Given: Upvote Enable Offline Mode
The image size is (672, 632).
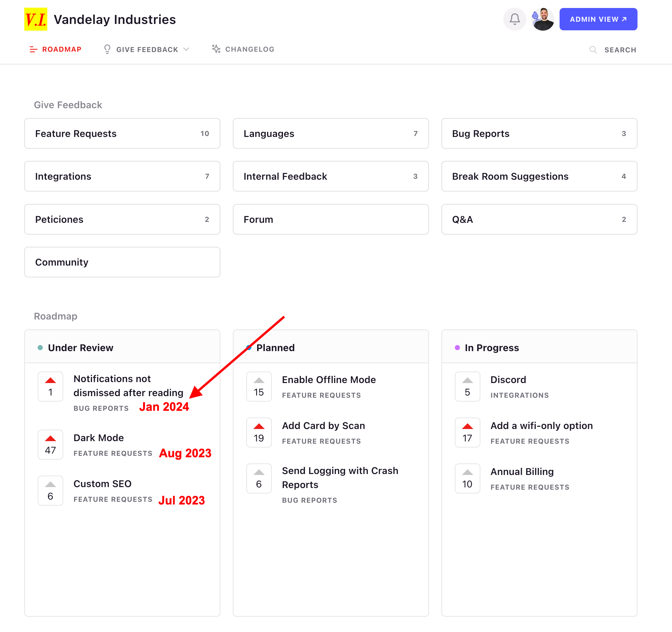Looking at the screenshot, I should 259,387.
